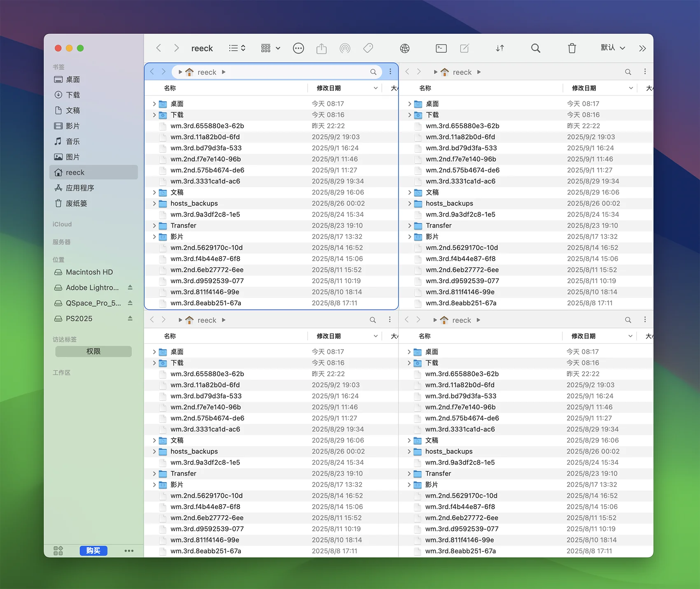Open the more actions ellipsis menu
Viewport: 700px width, 589px height.
(299, 48)
